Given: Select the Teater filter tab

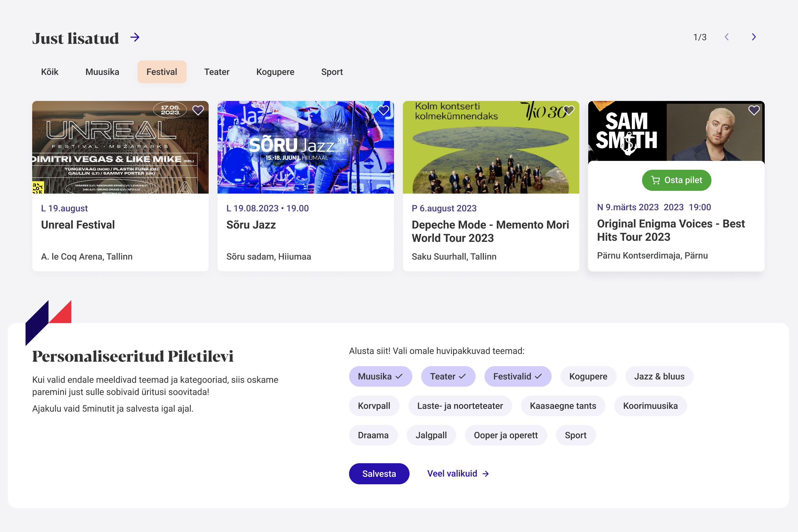Looking at the screenshot, I should pos(217,72).
